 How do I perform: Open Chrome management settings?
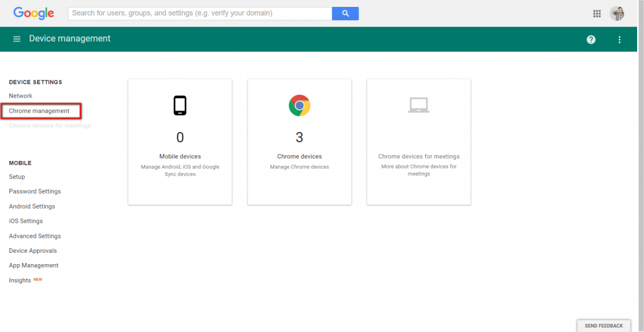pos(39,111)
